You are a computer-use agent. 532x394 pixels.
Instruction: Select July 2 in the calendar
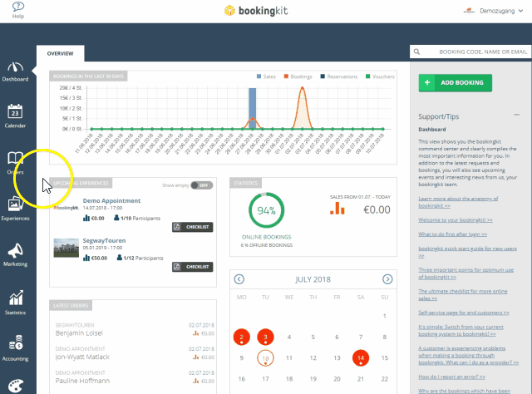[242, 337]
